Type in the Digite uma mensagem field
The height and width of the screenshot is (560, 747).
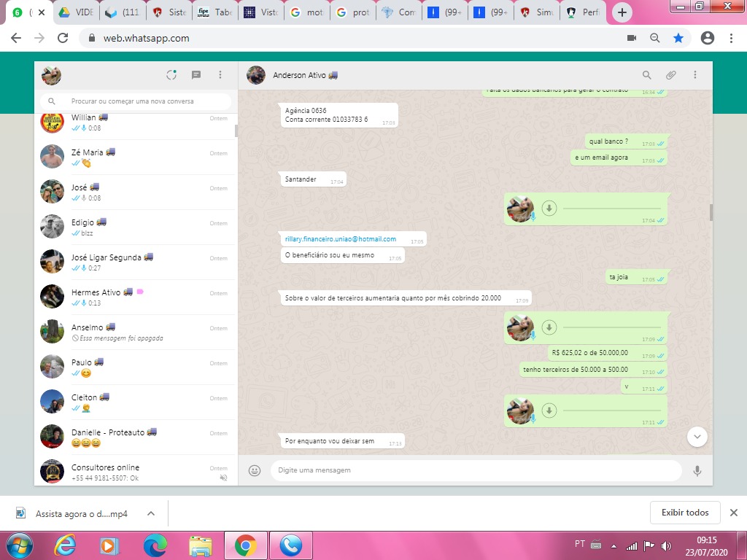pyautogui.click(x=474, y=471)
